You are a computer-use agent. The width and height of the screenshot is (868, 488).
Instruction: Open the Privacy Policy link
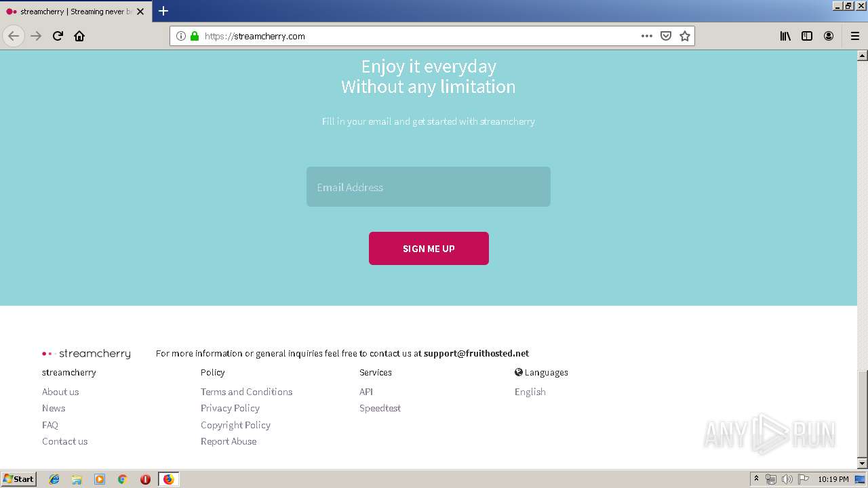pos(230,408)
